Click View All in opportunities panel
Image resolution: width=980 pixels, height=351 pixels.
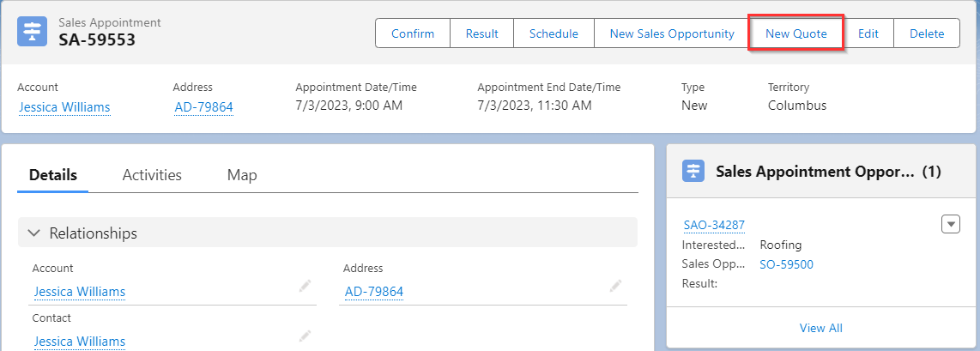pyautogui.click(x=821, y=328)
